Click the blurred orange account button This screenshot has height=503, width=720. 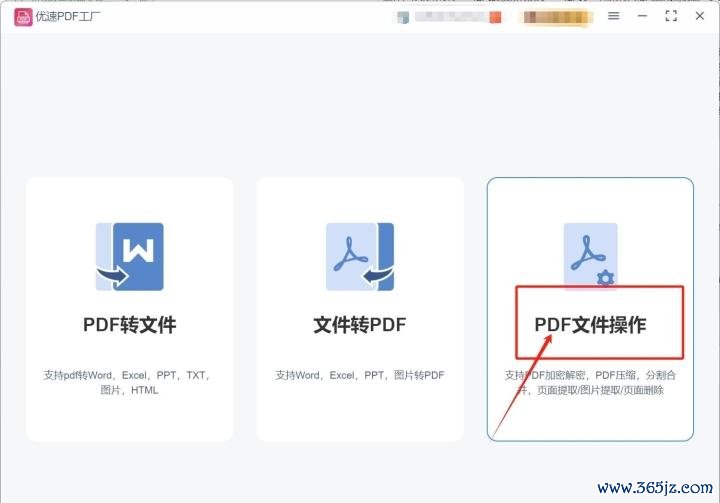point(556,17)
